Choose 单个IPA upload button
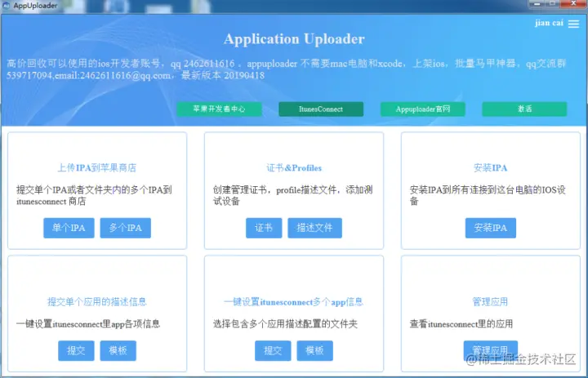The image size is (588, 378). click(x=69, y=228)
